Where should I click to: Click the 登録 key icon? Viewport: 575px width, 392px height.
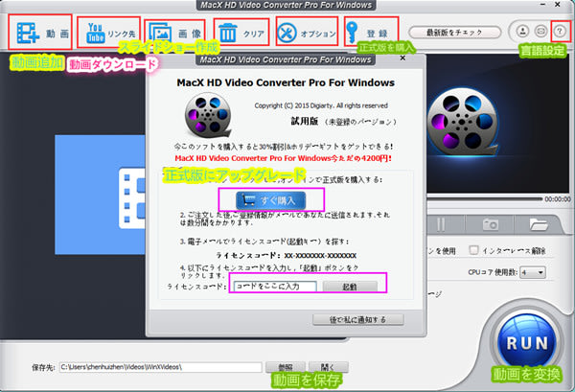pos(352,33)
